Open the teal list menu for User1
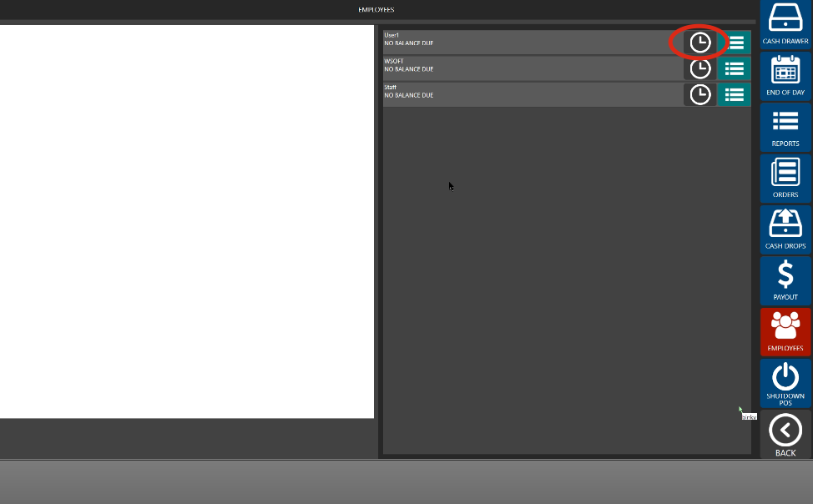Viewport: 813px width, 504px height. 734,43
